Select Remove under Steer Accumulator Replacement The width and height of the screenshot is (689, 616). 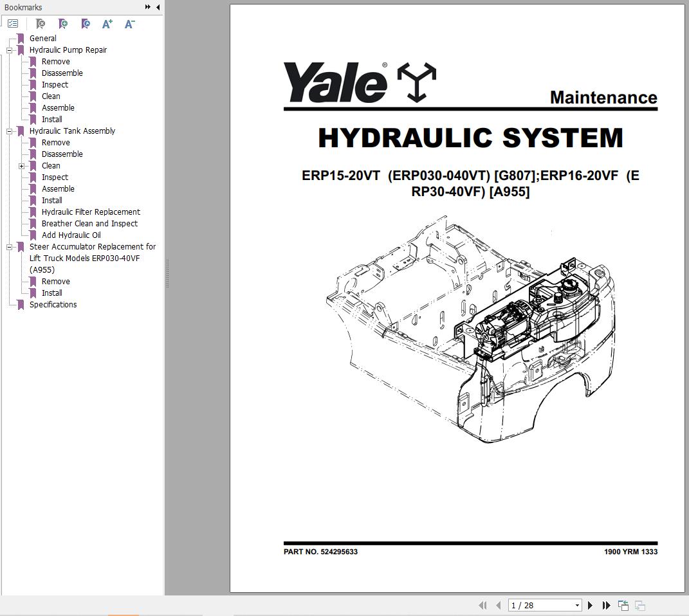(x=56, y=282)
